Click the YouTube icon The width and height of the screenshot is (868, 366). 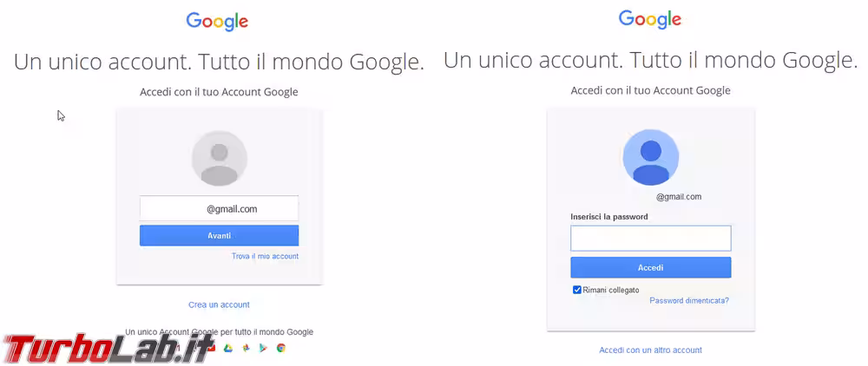point(211,348)
